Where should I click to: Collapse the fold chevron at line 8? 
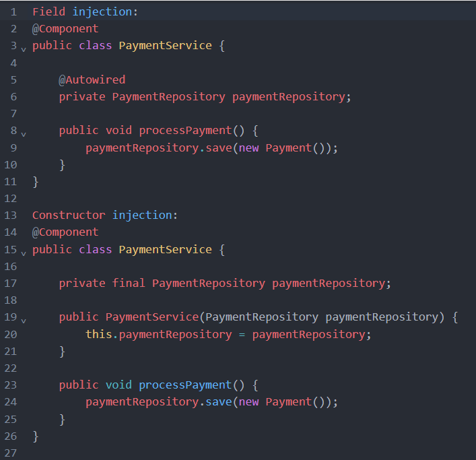(x=24, y=134)
